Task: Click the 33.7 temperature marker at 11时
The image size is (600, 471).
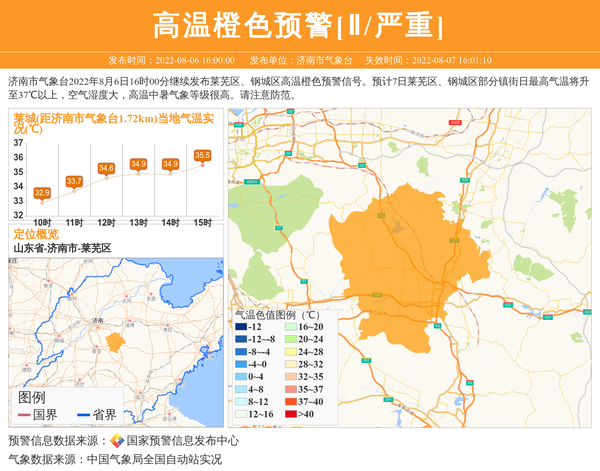Action: coord(74,181)
